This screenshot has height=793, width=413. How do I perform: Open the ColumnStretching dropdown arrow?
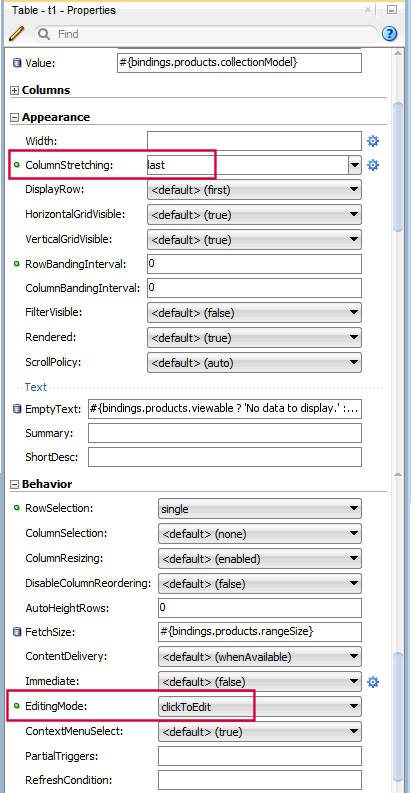[355, 165]
